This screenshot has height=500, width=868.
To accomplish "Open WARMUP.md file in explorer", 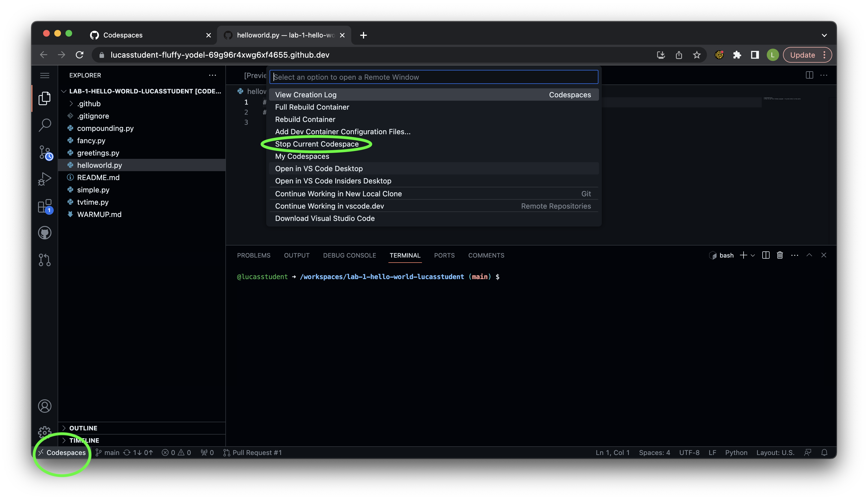I will [x=142, y=215].
